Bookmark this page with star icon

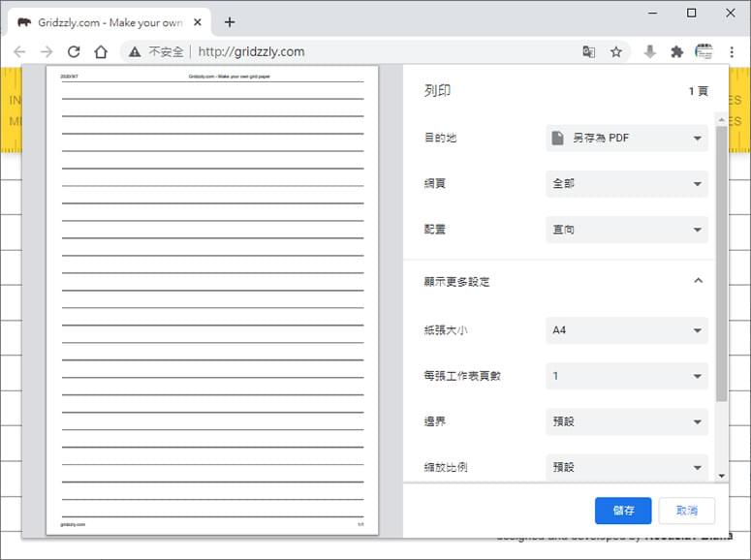(x=616, y=51)
